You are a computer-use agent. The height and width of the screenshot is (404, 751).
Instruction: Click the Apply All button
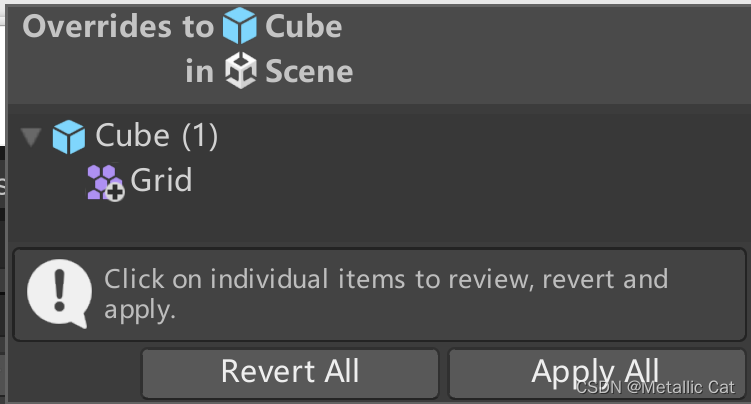(x=596, y=372)
